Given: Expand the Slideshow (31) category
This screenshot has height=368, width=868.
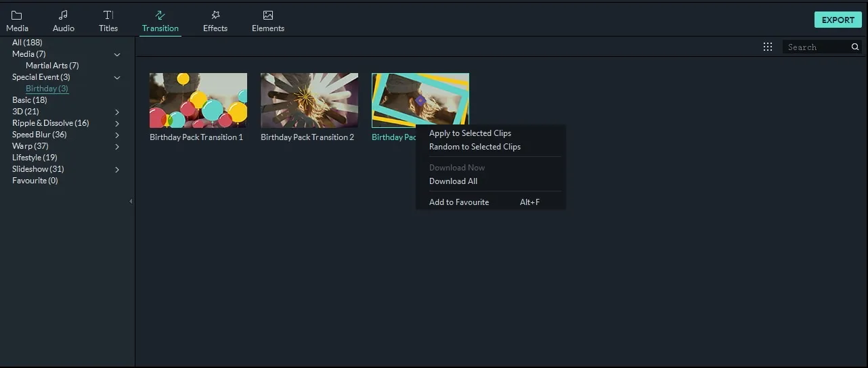Looking at the screenshot, I should tap(117, 169).
